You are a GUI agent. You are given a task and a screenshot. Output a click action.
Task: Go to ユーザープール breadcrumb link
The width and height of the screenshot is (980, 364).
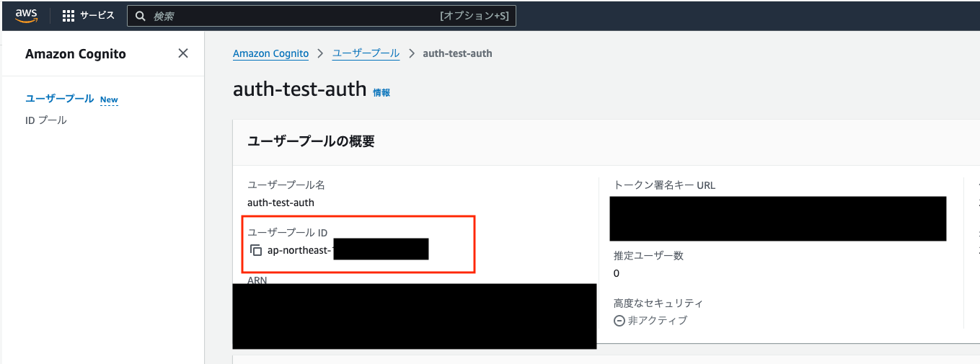point(366,53)
